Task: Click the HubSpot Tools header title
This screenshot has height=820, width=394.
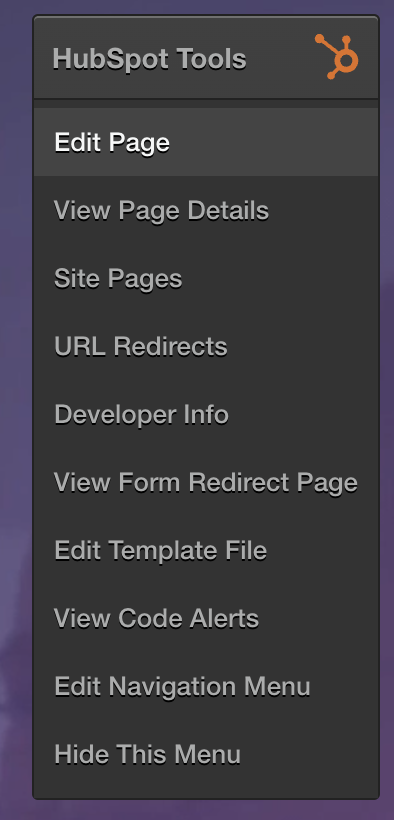Action: [x=150, y=59]
